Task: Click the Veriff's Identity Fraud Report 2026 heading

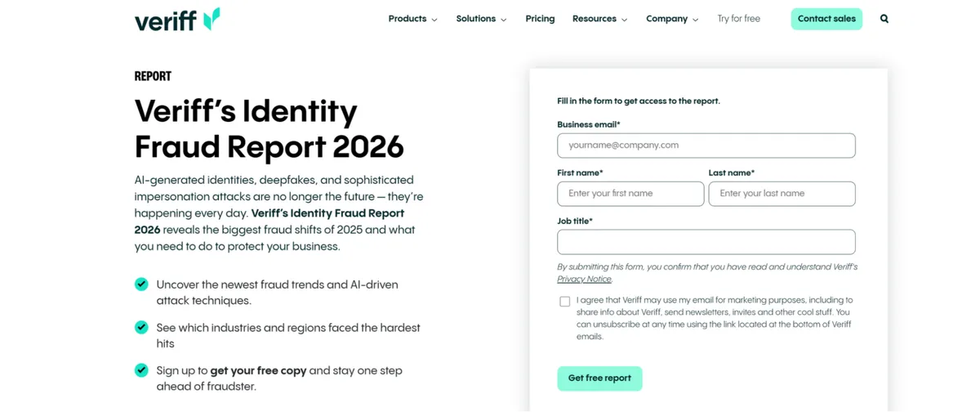Action: tap(269, 128)
